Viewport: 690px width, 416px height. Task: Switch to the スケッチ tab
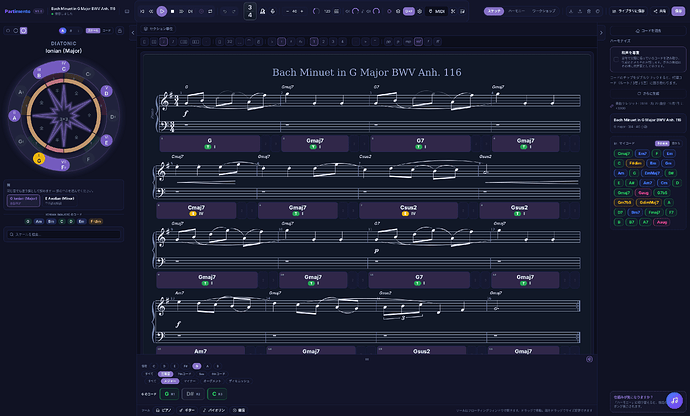click(494, 11)
